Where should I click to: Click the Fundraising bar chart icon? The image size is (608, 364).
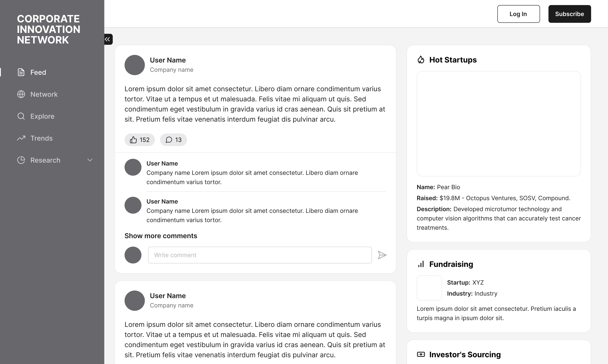(421, 264)
